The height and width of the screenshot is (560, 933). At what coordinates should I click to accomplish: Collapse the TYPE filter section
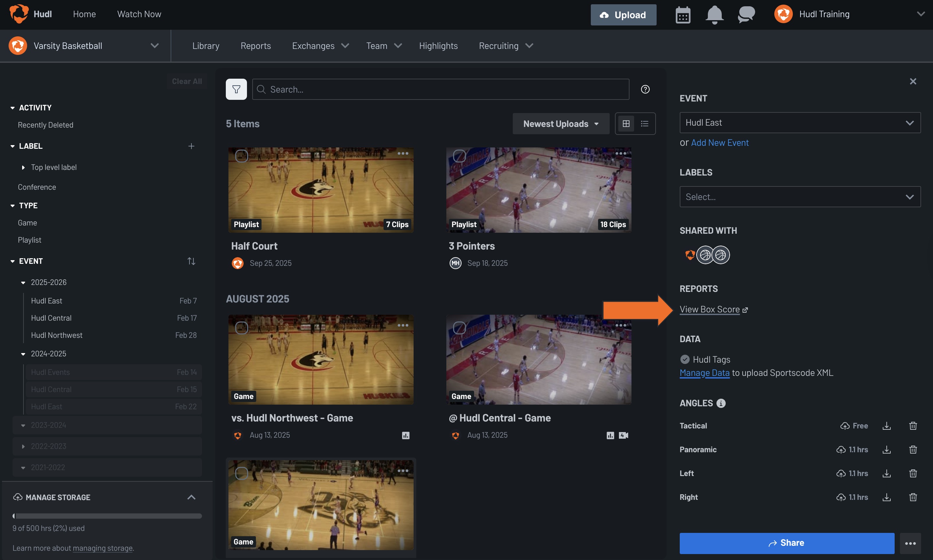click(13, 206)
